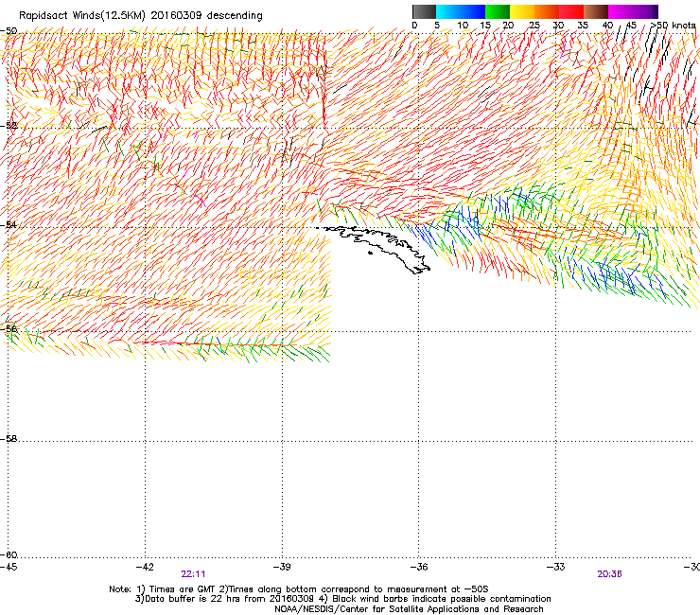The width and height of the screenshot is (700, 615).
Task: Click the orange 25–30 knots legend segment
Action: [547, 11]
